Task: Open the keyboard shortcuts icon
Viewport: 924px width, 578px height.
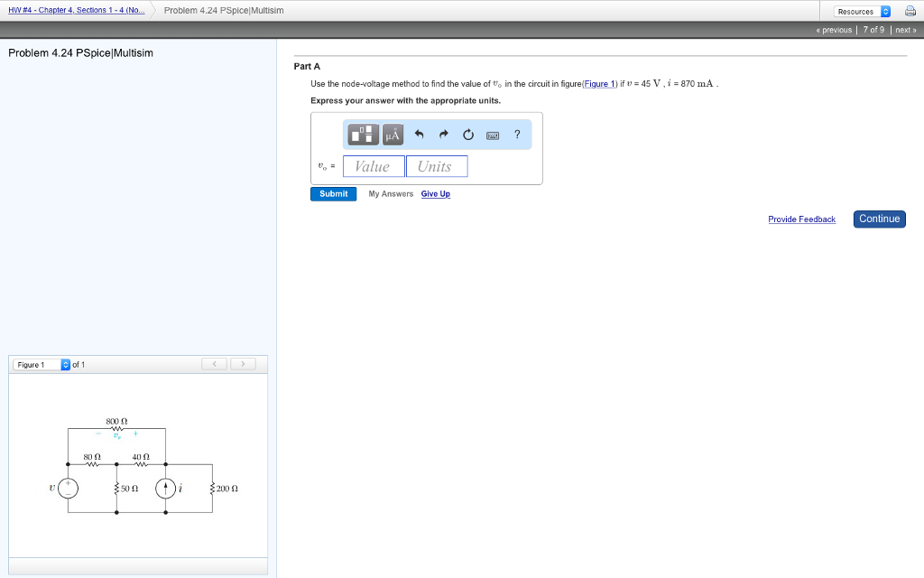Action: click(492, 134)
